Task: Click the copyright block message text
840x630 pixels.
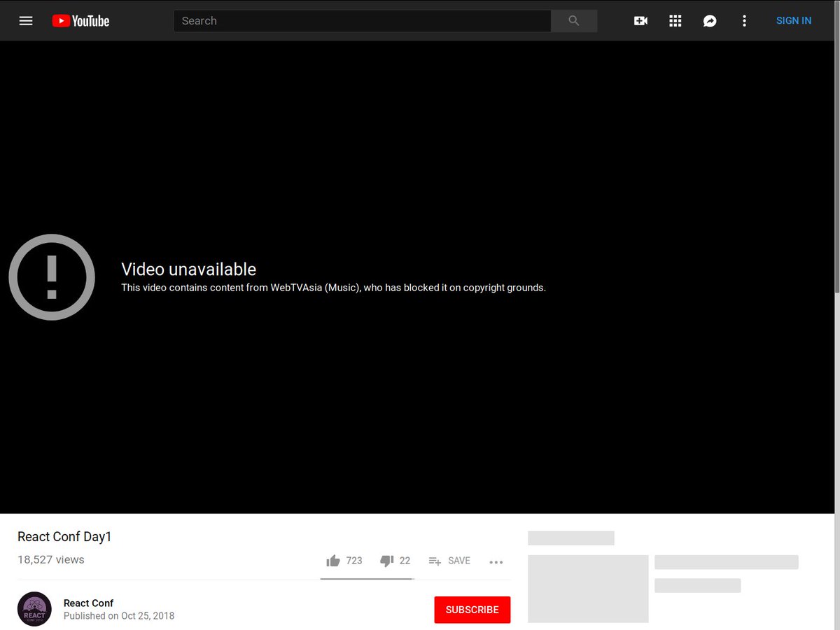Action: pyautogui.click(x=333, y=288)
